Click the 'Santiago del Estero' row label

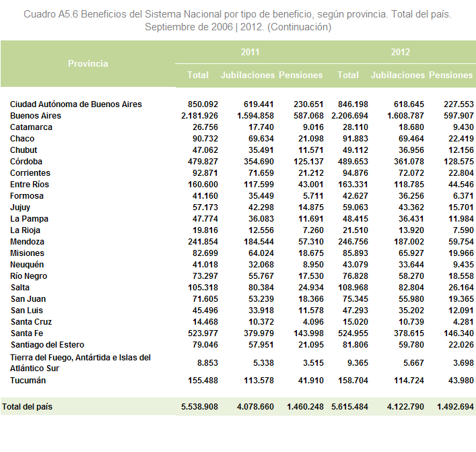pos(47,345)
